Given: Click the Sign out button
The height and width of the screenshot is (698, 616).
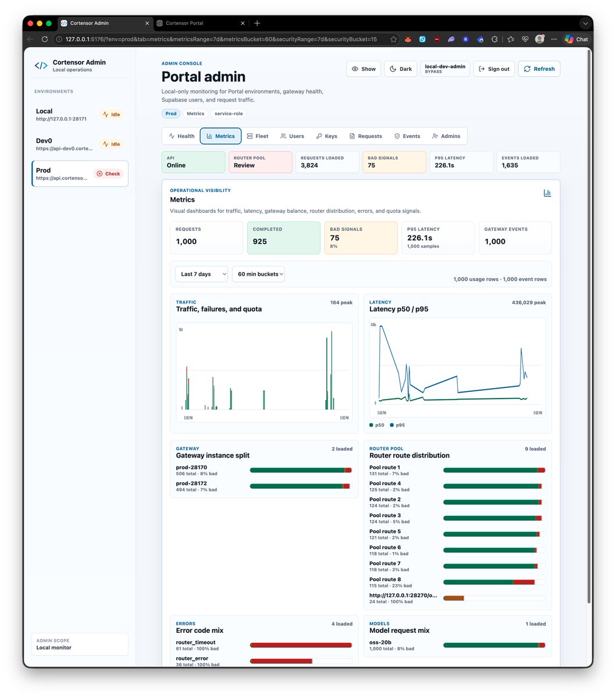Looking at the screenshot, I should tap(494, 69).
